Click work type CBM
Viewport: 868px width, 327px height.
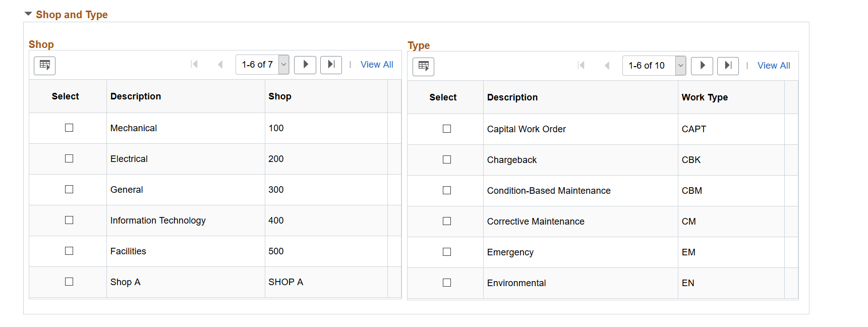692,191
